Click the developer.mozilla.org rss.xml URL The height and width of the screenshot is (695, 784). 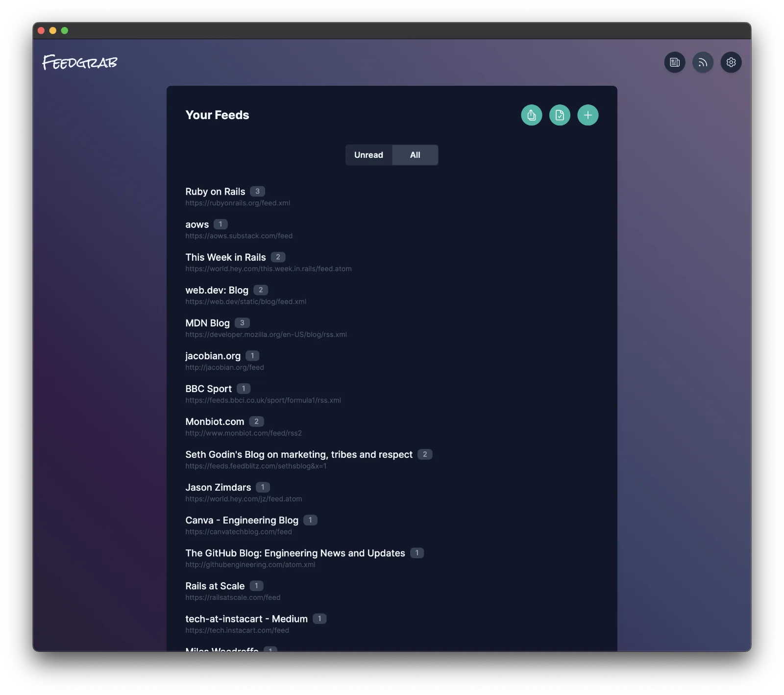click(x=266, y=334)
